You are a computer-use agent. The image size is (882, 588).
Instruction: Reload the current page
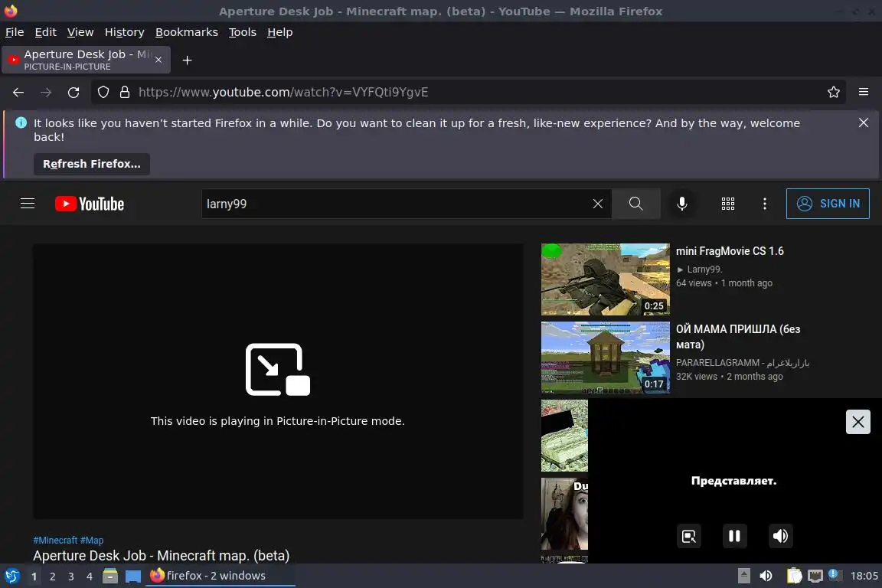[x=73, y=93]
